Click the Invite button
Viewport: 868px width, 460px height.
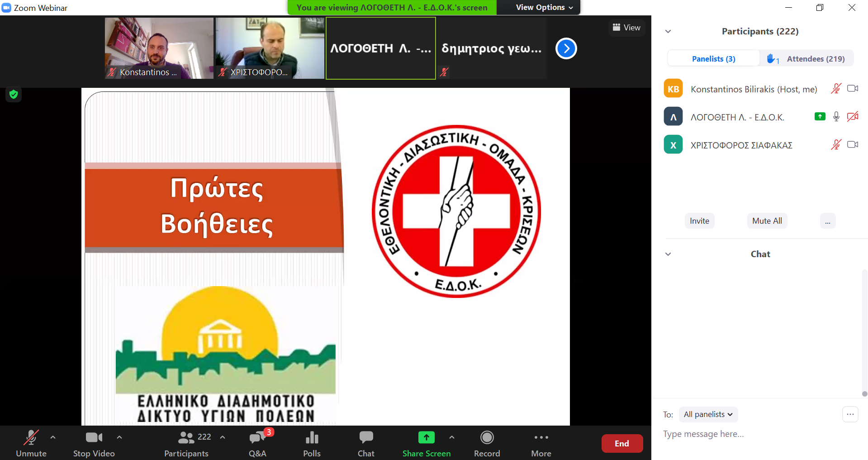point(699,221)
